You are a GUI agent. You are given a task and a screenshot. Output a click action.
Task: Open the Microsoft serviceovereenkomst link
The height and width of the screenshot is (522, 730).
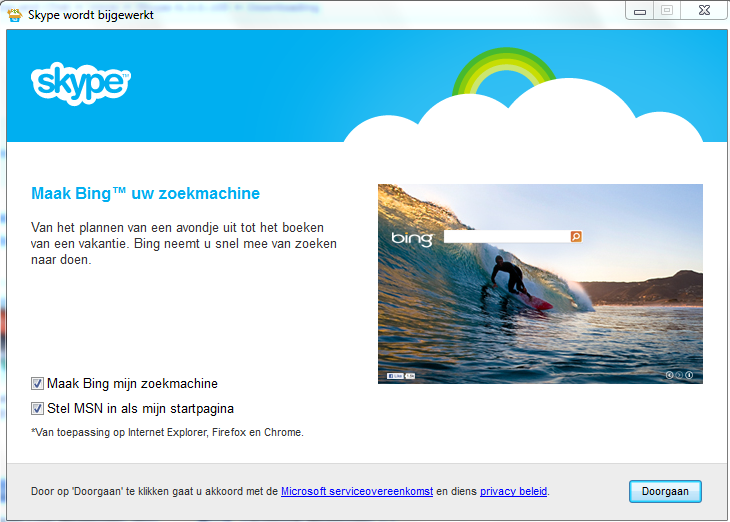click(357, 491)
